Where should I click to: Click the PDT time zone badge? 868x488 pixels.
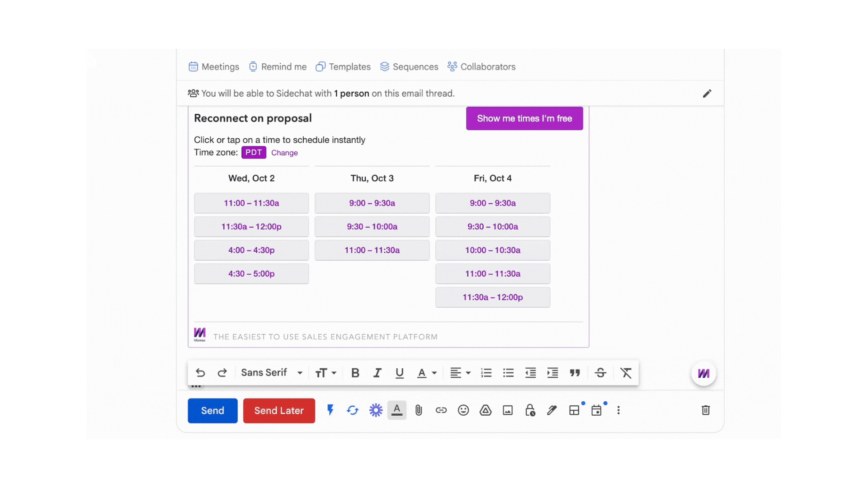click(254, 152)
